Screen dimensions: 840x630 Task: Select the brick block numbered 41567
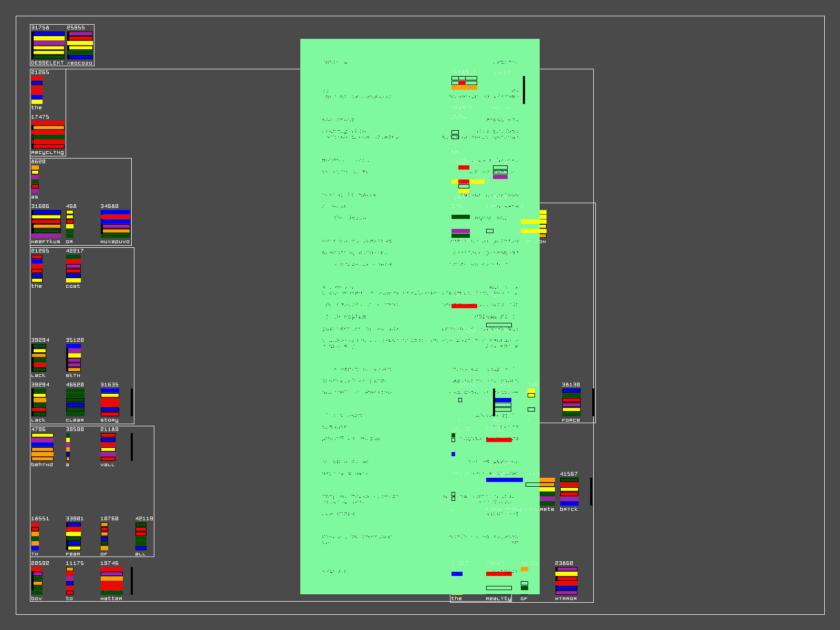tap(569, 492)
